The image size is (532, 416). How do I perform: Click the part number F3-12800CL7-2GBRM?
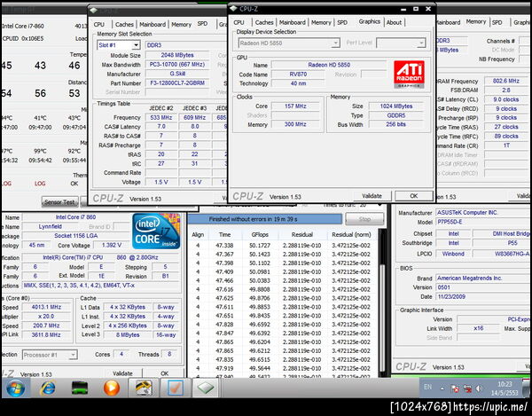(177, 83)
